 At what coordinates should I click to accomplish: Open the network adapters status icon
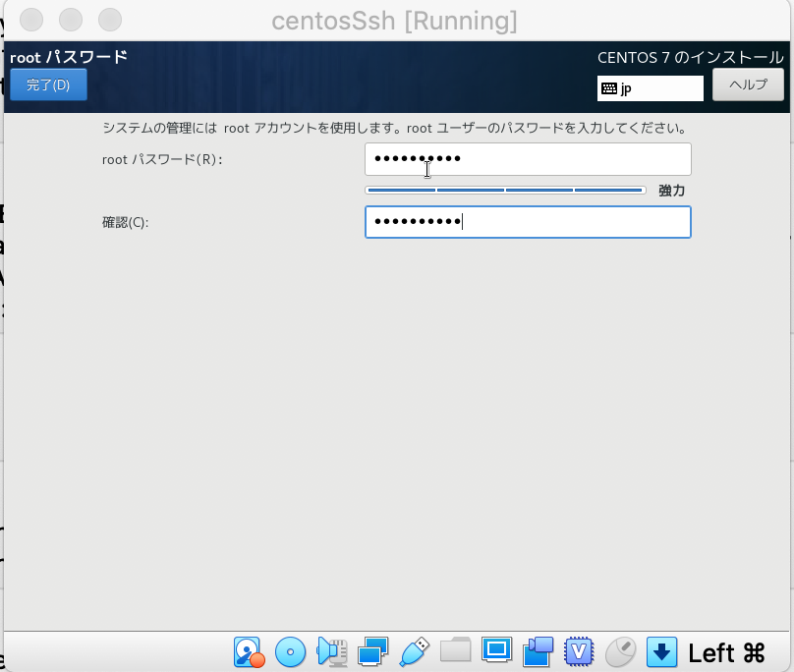(x=372, y=651)
